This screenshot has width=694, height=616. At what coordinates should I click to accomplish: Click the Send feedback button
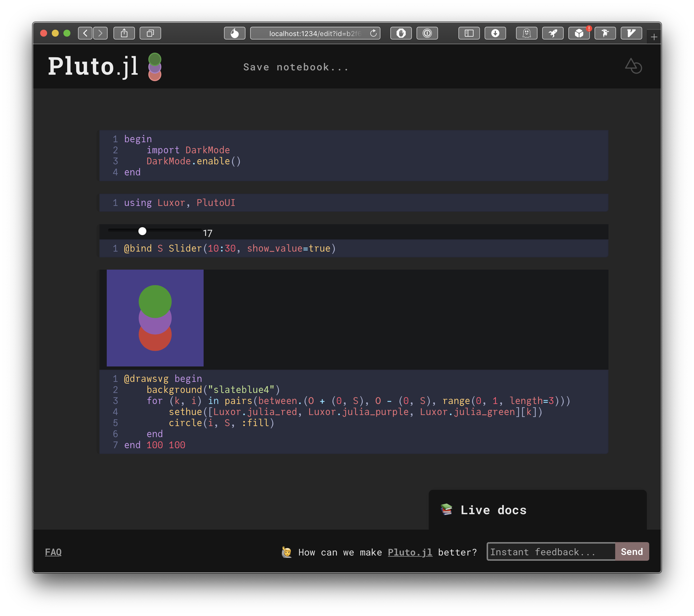tap(632, 551)
